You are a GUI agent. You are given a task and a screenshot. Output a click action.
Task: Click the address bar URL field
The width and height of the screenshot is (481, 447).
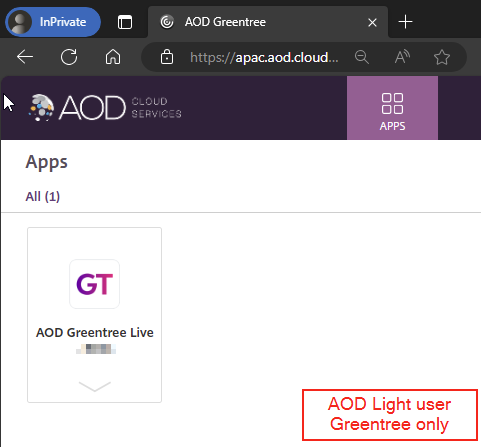pyautogui.click(x=264, y=57)
